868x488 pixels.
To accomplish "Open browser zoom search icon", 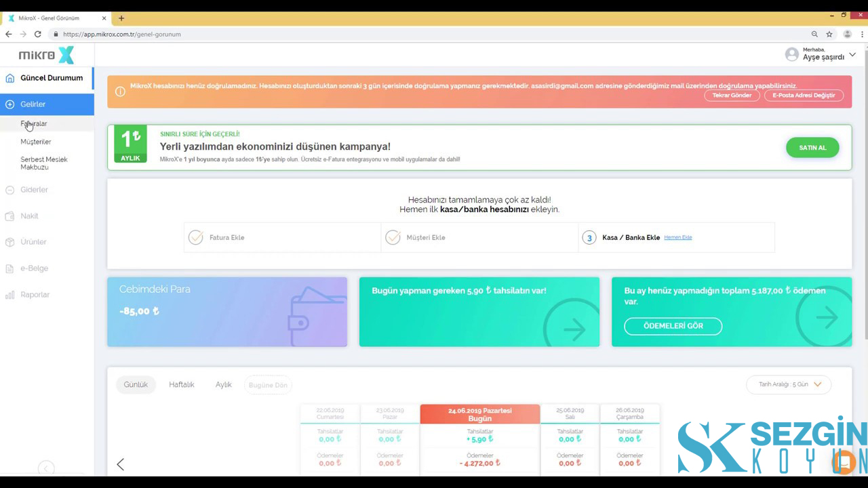I will pos(814,34).
